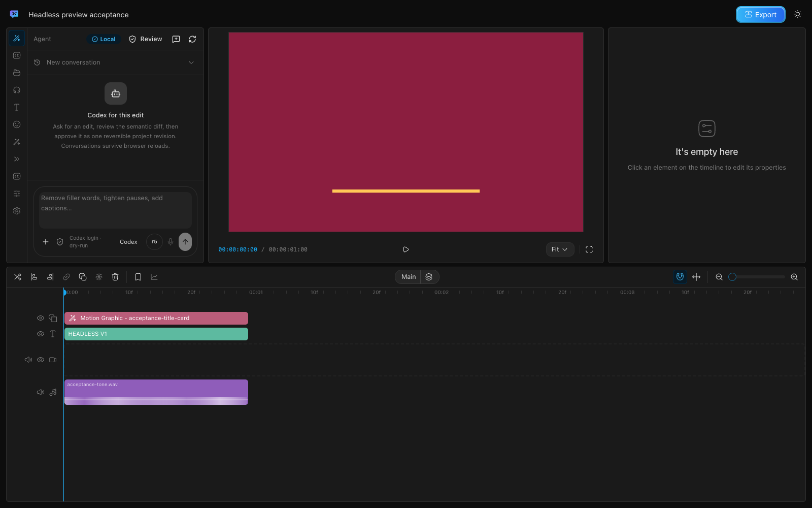Toggle timeline snapping magnet

tap(680, 277)
